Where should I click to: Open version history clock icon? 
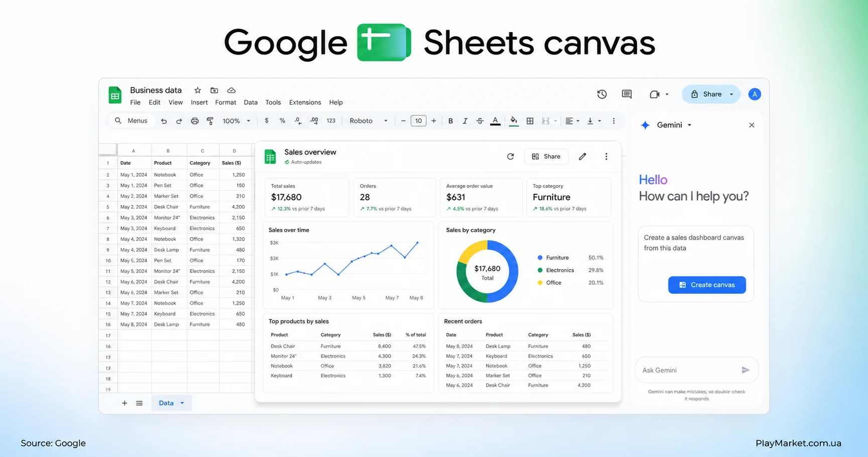coord(602,94)
